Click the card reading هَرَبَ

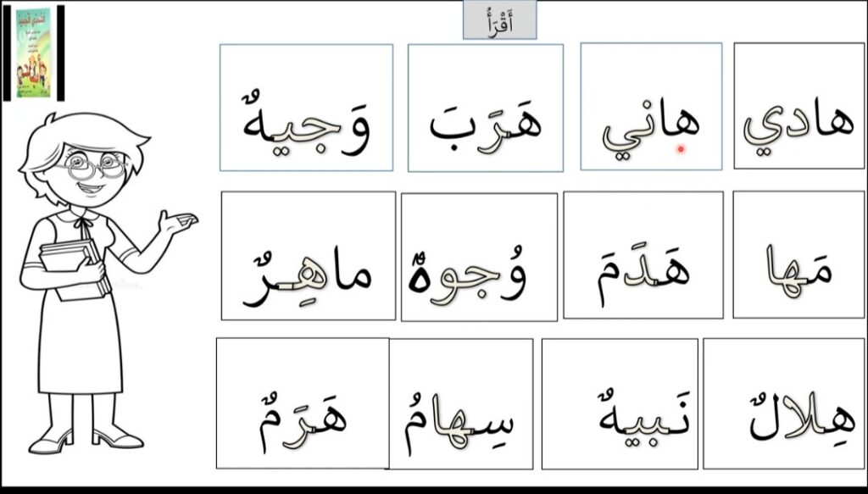coord(485,108)
